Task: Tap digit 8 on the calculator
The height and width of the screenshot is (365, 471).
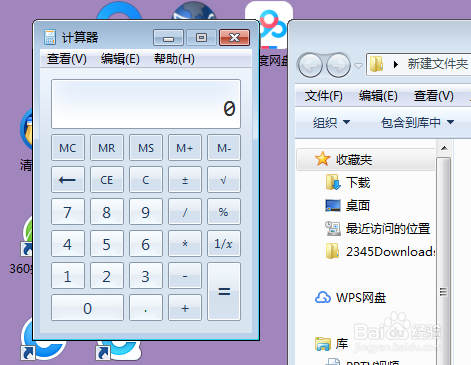Action: (107, 212)
